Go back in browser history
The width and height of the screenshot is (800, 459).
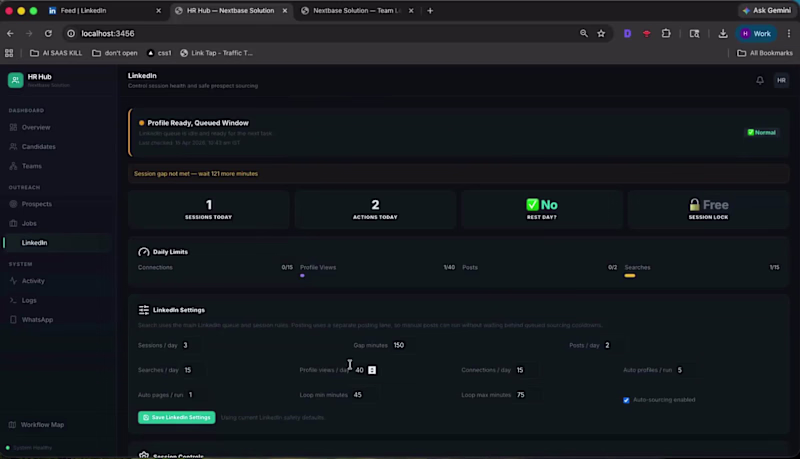coord(10,34)
